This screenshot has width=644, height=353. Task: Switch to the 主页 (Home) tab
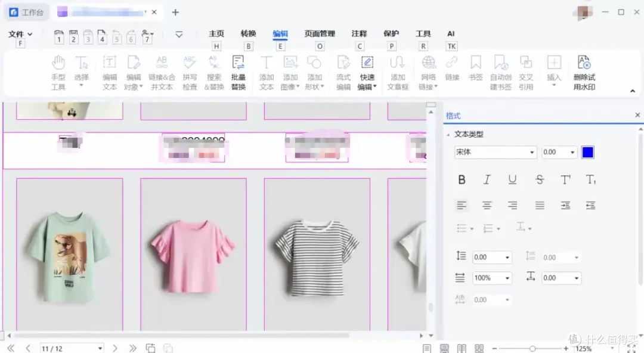point(216,34)
